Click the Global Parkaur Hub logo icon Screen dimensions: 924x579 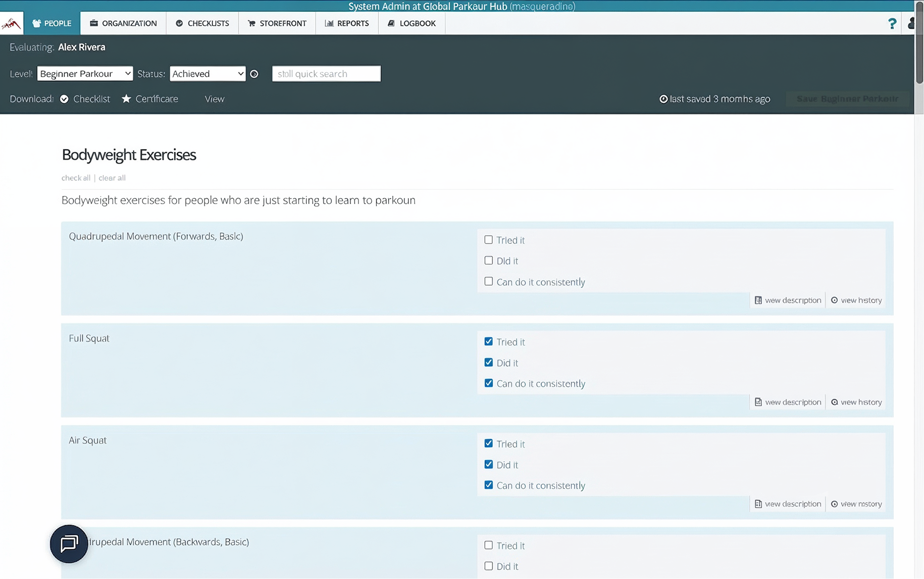(11, 23)
